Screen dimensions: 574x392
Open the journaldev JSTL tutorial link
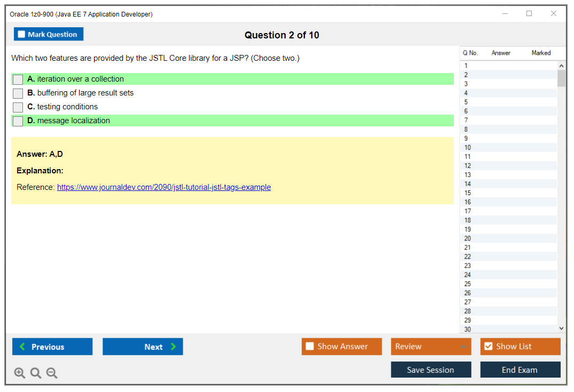tap(164, 187)
